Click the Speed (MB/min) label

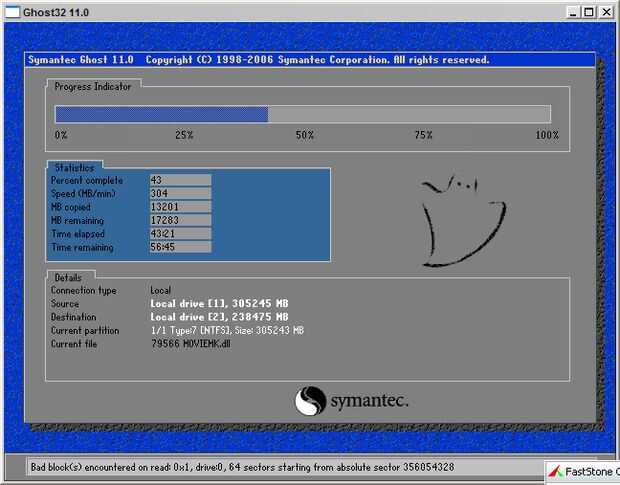[83, 194]
